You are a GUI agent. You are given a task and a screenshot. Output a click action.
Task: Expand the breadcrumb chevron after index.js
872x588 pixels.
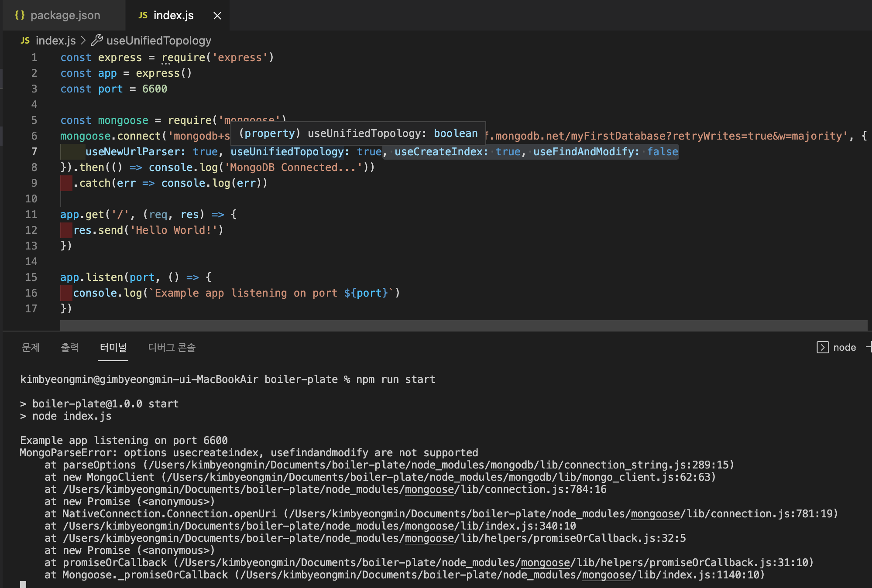83,41
